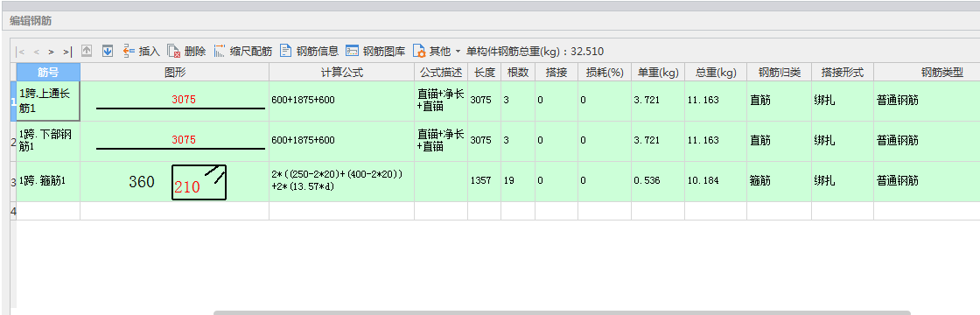The width and height of the screenshot is (980, 315).
Task: Click the unit weight 0.536
Action: tap(647, 180)
